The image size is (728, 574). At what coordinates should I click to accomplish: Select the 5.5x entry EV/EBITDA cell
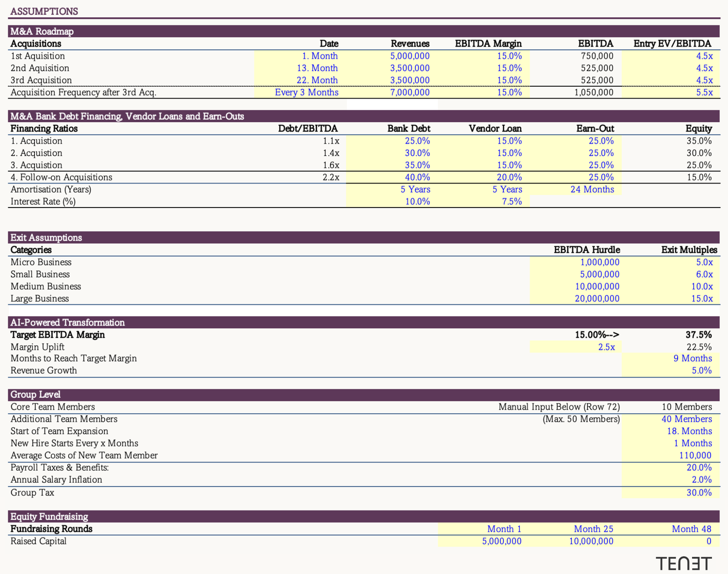coord(671,92)
